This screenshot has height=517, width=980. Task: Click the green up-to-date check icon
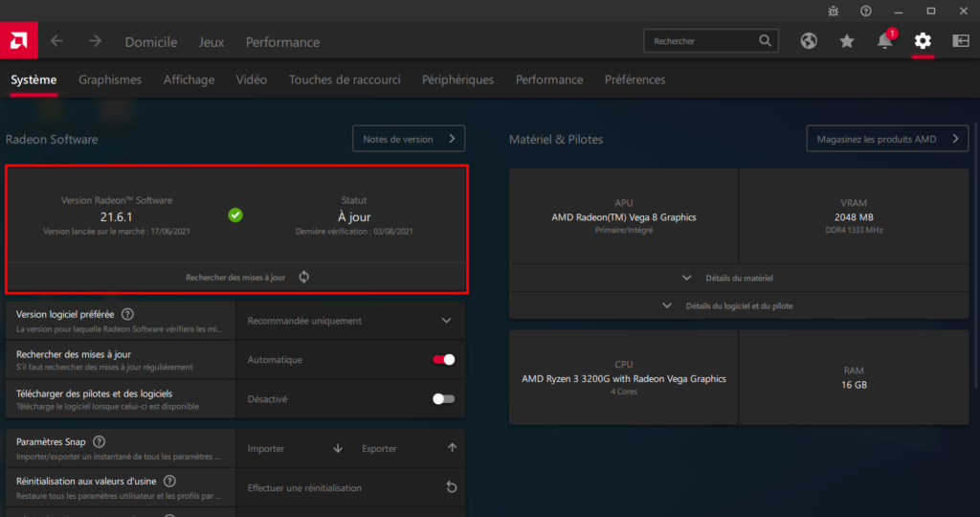235,215
